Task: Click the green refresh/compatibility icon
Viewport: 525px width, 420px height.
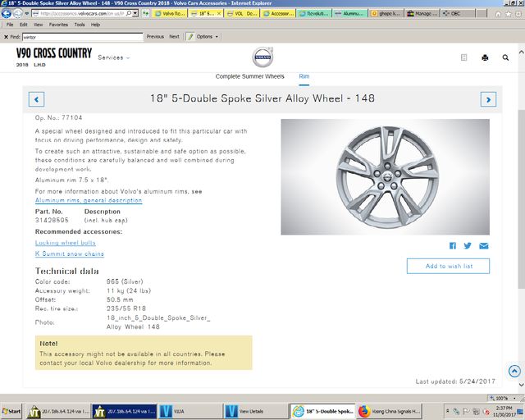Action: click(145, 13)
